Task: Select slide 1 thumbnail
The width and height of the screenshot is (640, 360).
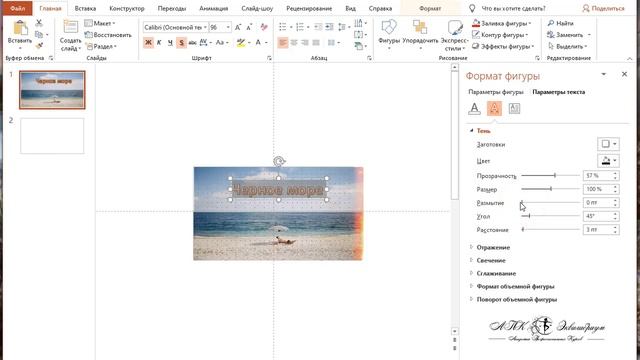Action: pos(52,90)
